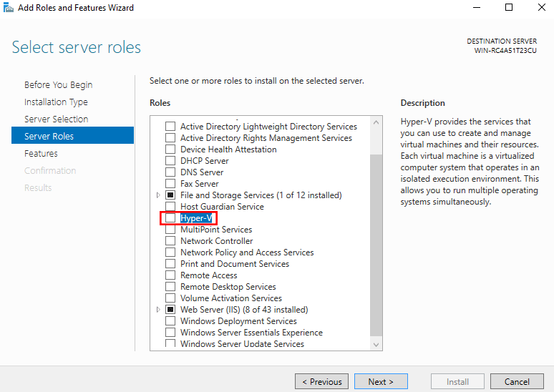The height and width of the screenshot is (392, 554).
Task: Check the MultiPoint Services checkbox
Action: tap(170, 230)
